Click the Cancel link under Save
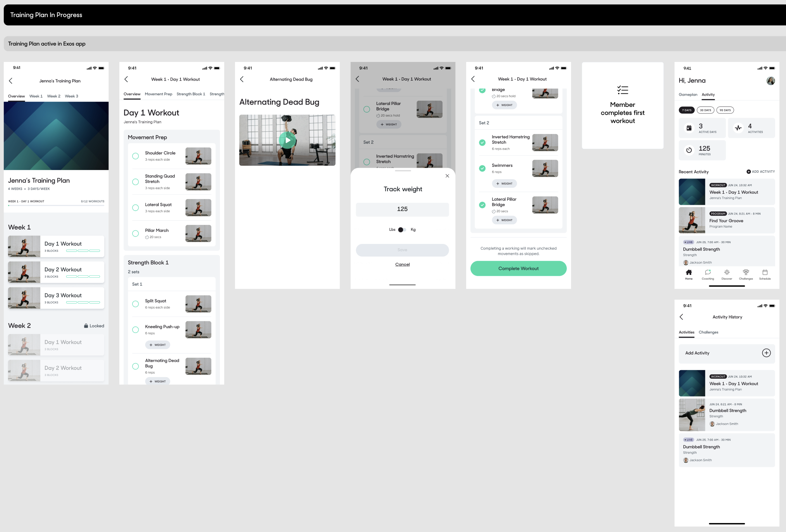This screenshot has height=532, width=786. click(x=402, y=264)
